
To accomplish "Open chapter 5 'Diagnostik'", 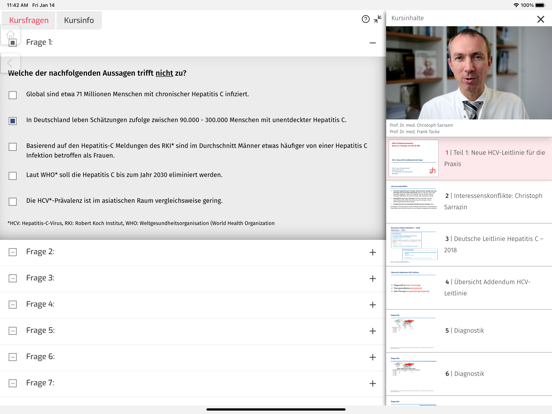I will click(x=469, y=331).
